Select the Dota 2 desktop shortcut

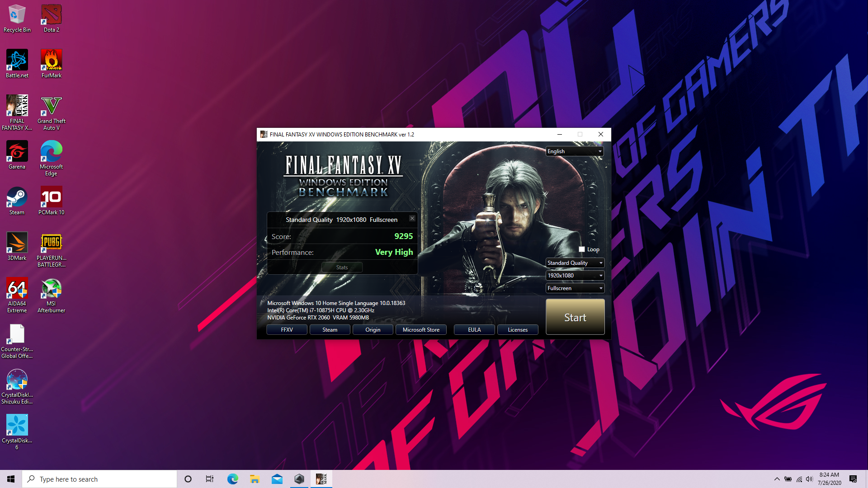[x=52, y=19]
